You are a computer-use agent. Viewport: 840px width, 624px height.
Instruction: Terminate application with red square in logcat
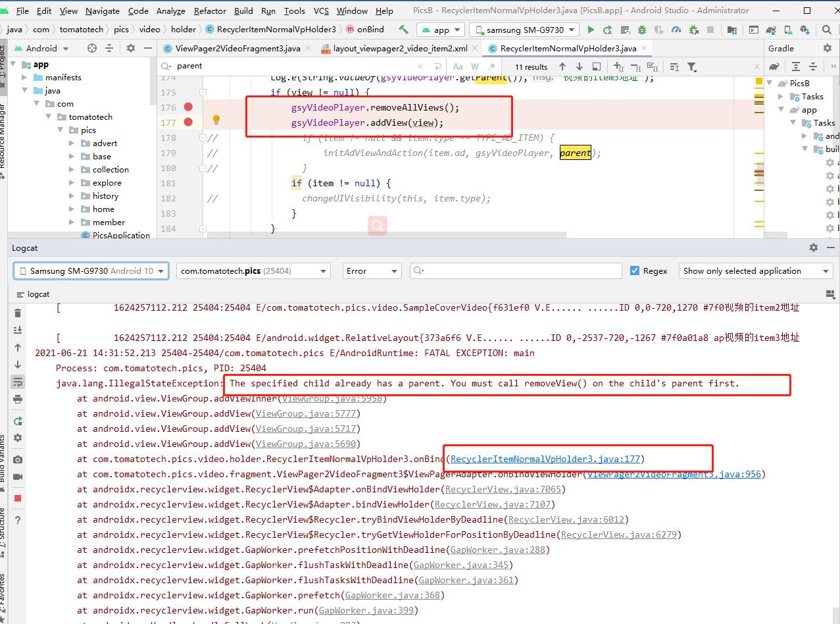[18, 498]
